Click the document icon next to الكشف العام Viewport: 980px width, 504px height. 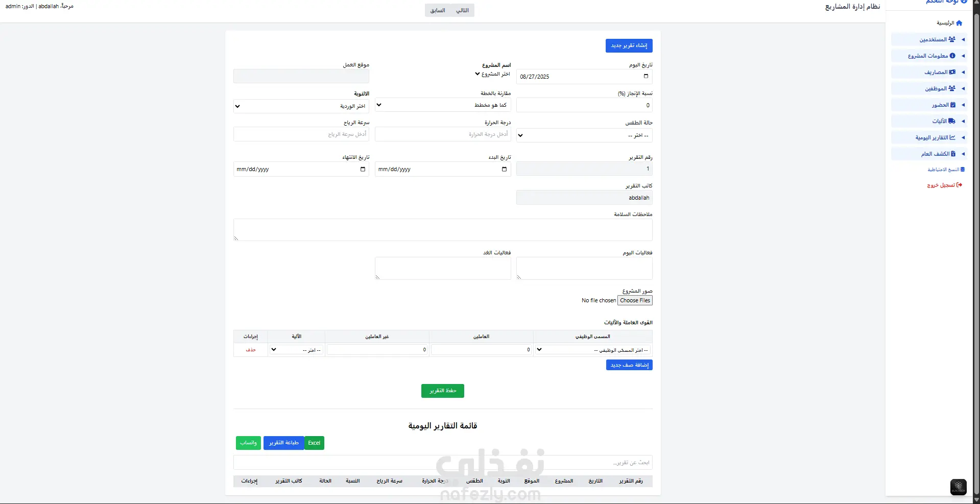[953, 154]
